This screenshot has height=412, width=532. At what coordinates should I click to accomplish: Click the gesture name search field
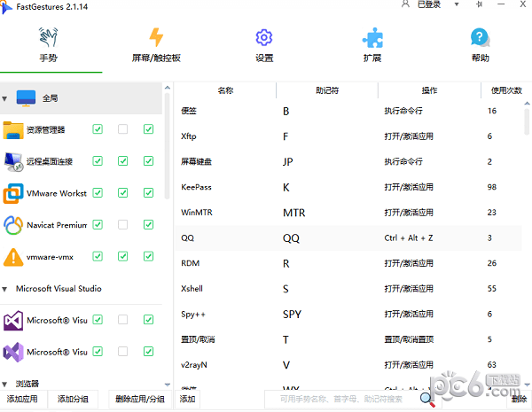(x=346, y=400)
